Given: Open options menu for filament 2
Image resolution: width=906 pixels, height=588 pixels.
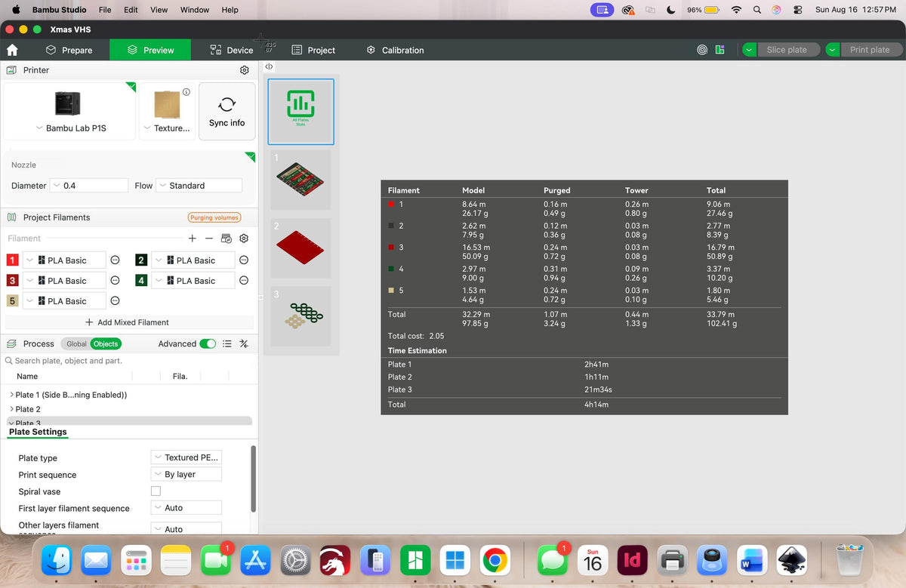Looking at the screenshot, I should tap(244, 260).
